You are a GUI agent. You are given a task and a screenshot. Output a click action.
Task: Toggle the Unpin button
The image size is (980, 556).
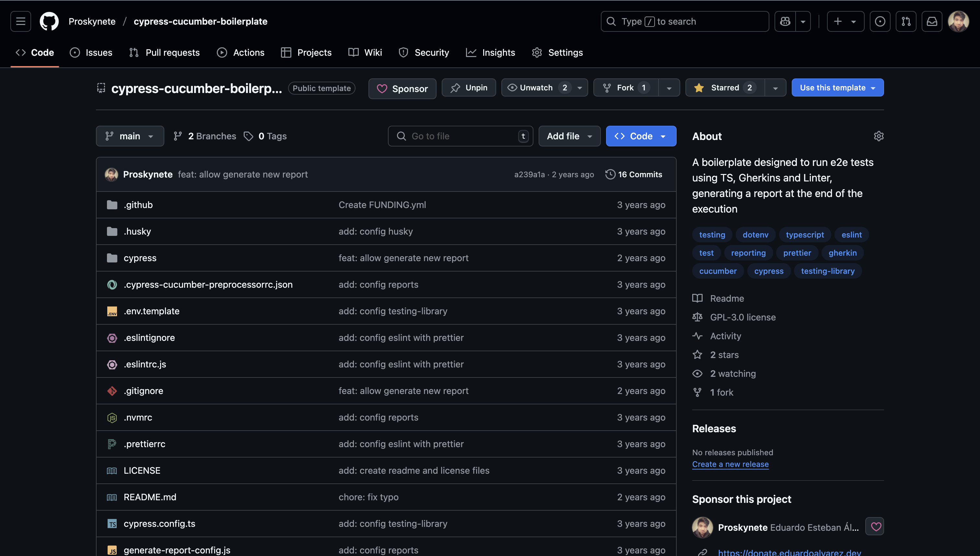coord(469,87)
